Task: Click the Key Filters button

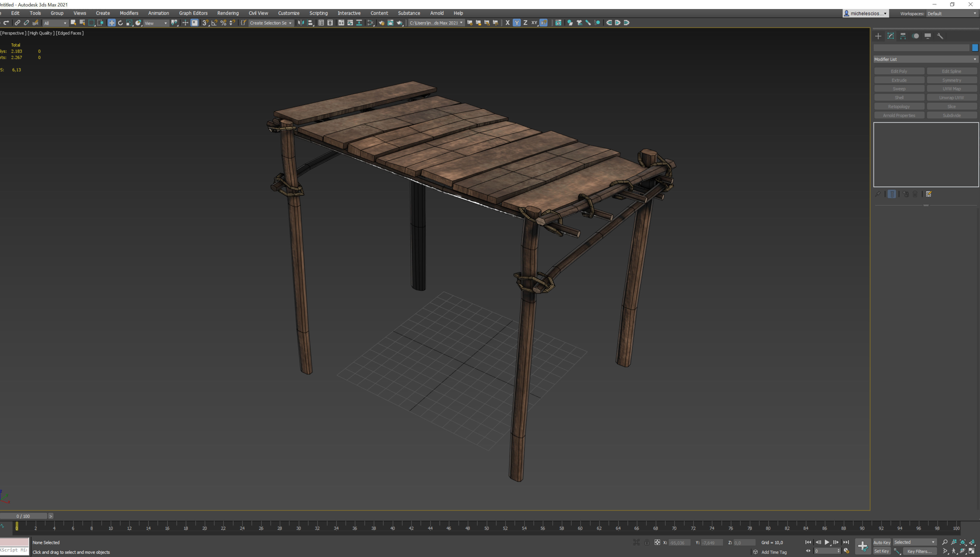Action: coord(920,551)
